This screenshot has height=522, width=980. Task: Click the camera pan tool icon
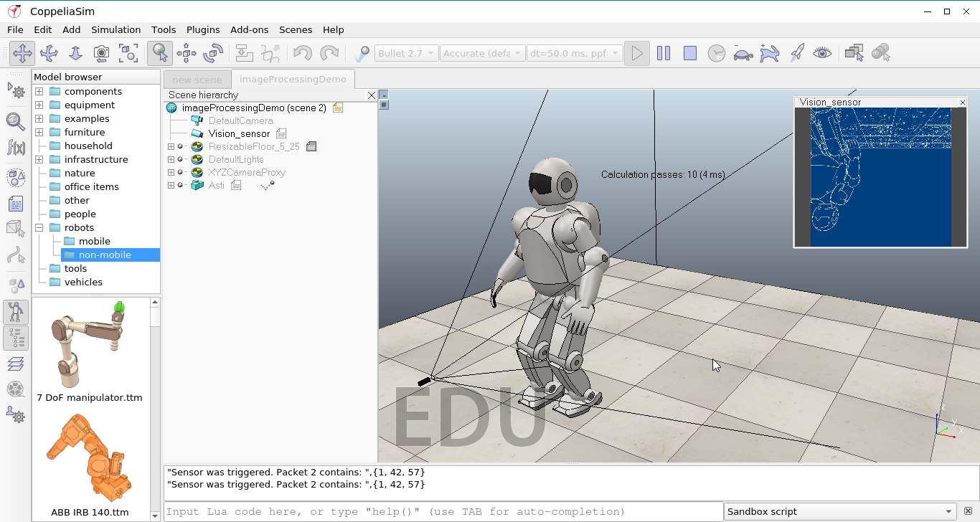(22, 53)
